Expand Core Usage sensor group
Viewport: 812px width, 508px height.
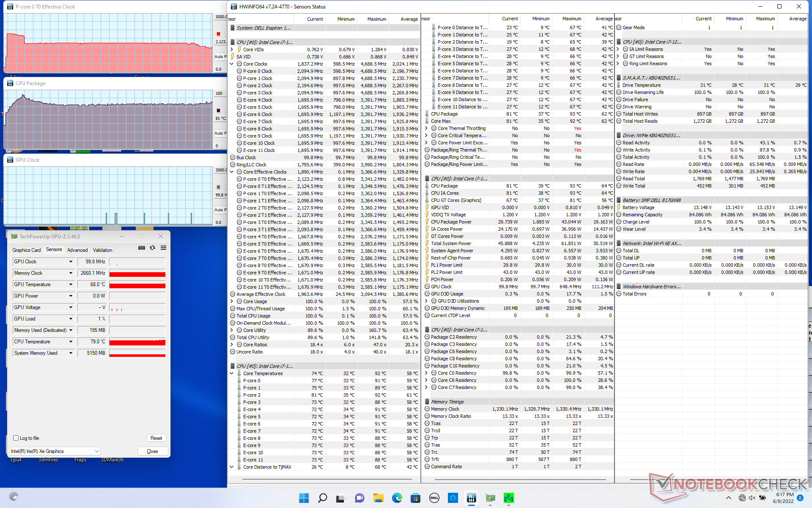coord(232,301)
